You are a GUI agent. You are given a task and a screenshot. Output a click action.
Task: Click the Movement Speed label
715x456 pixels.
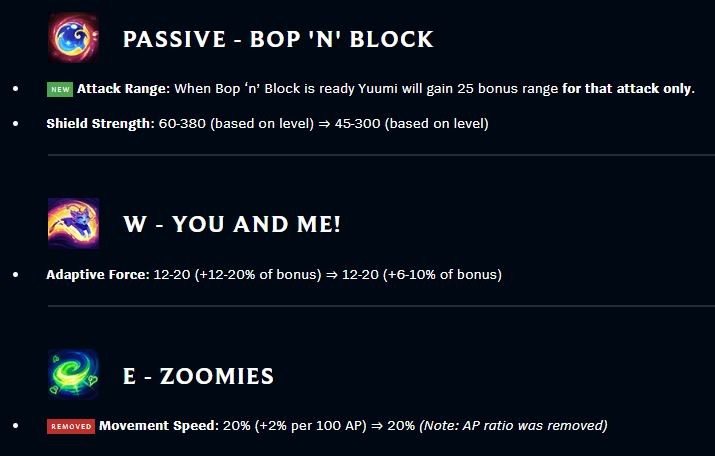(x=159, y=425)
